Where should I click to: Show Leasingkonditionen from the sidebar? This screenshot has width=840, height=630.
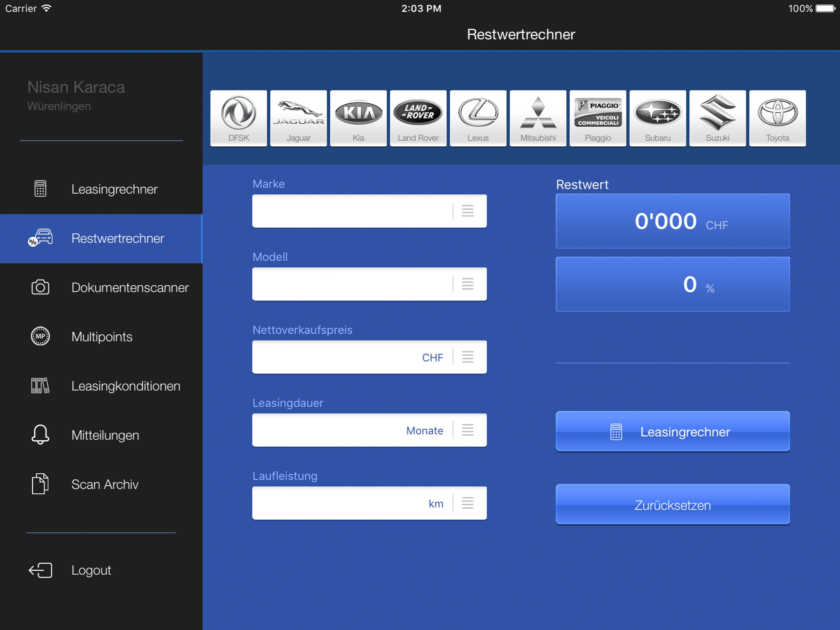tap(101, 386)
